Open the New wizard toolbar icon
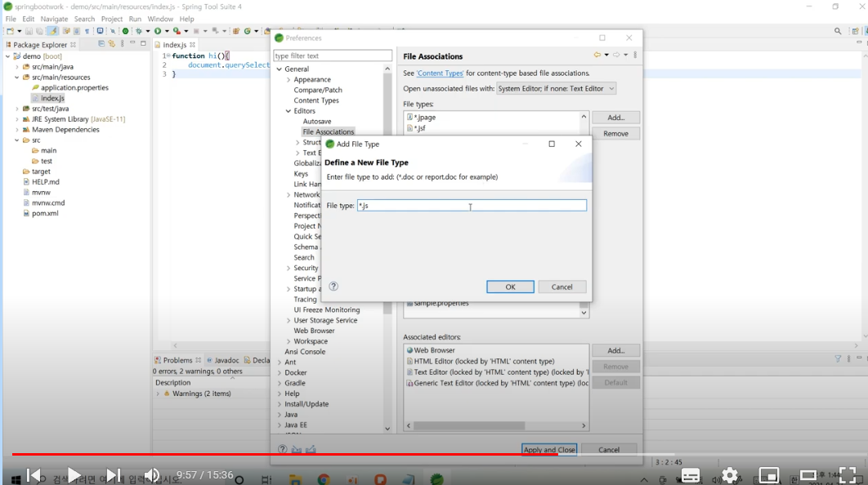 coord(10,32)
